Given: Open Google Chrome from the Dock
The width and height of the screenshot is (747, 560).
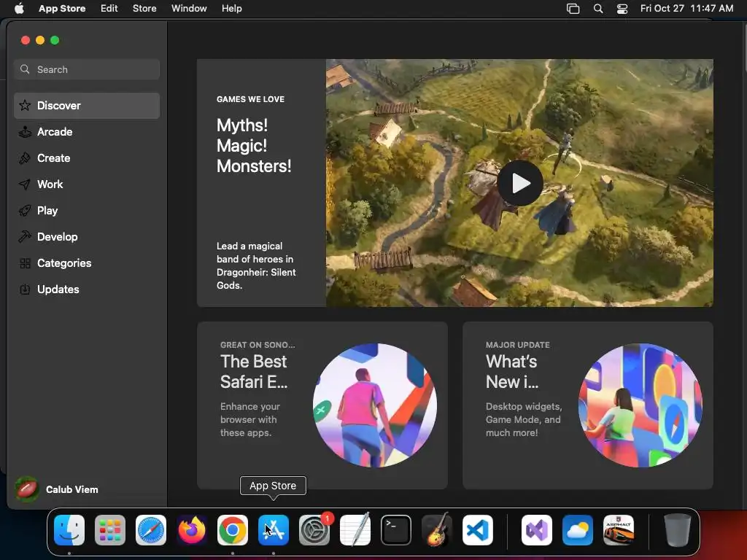Looking at the screenshot, I should click(233, 530).
